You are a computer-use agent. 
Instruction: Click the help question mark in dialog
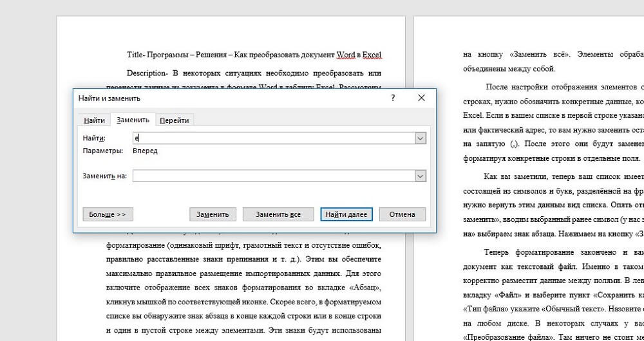coord(393,98)
